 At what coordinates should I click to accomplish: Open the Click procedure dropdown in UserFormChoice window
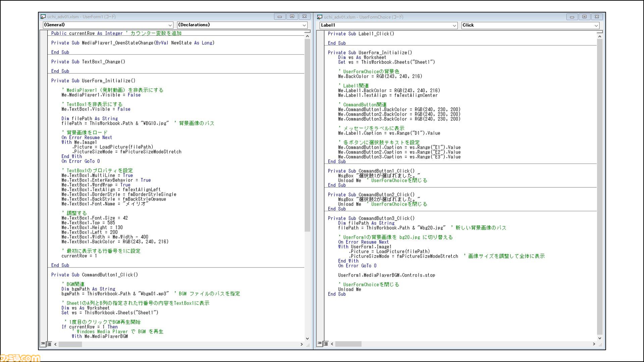click(x=530, y=25)
